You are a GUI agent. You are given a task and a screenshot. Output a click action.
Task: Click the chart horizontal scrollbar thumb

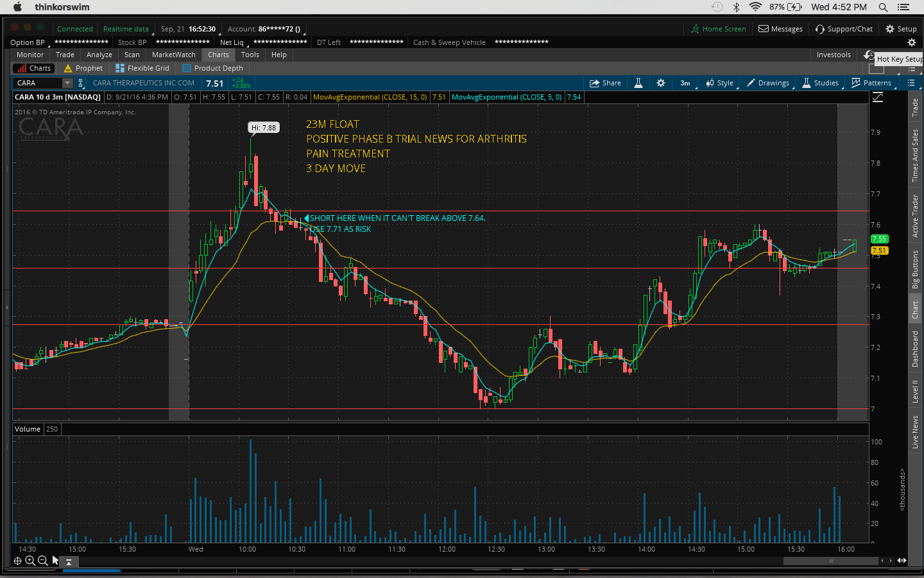pos(831,561)
